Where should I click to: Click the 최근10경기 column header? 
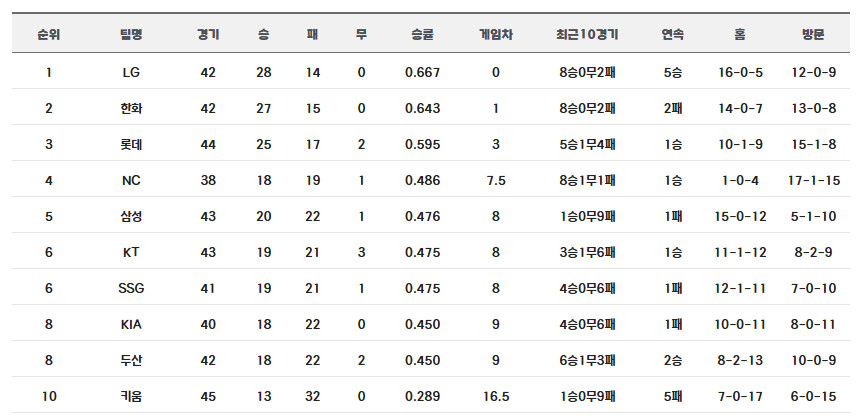(x=587, y=34)
